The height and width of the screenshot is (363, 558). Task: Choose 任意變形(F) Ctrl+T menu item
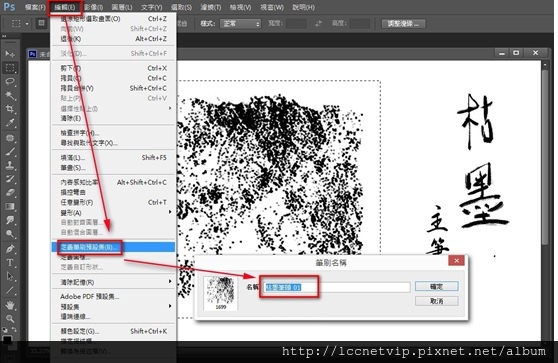tap(114, 202)
